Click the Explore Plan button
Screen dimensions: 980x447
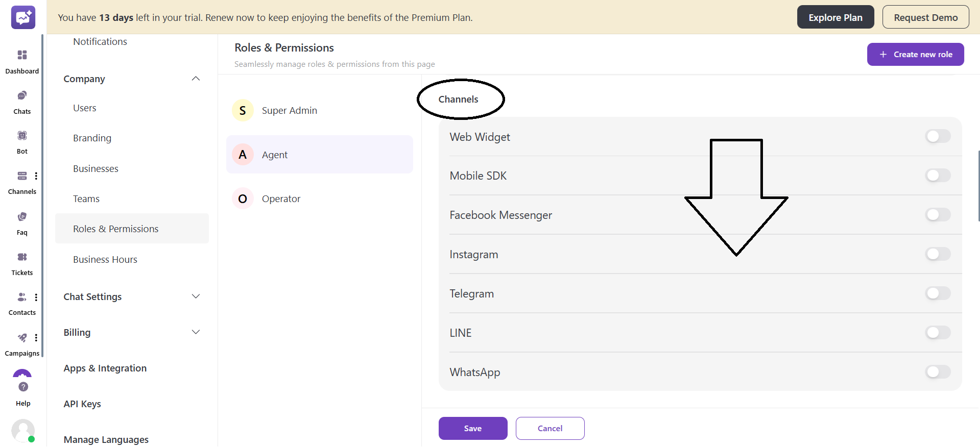pos(835,17)
